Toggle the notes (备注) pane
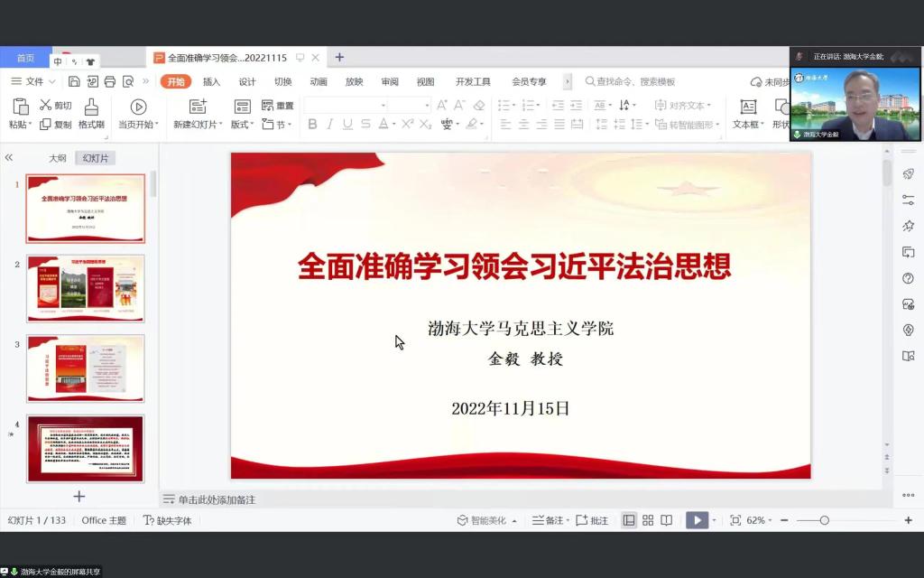The width and height of the screenshot is (924, 578). (x=548, y=520)
